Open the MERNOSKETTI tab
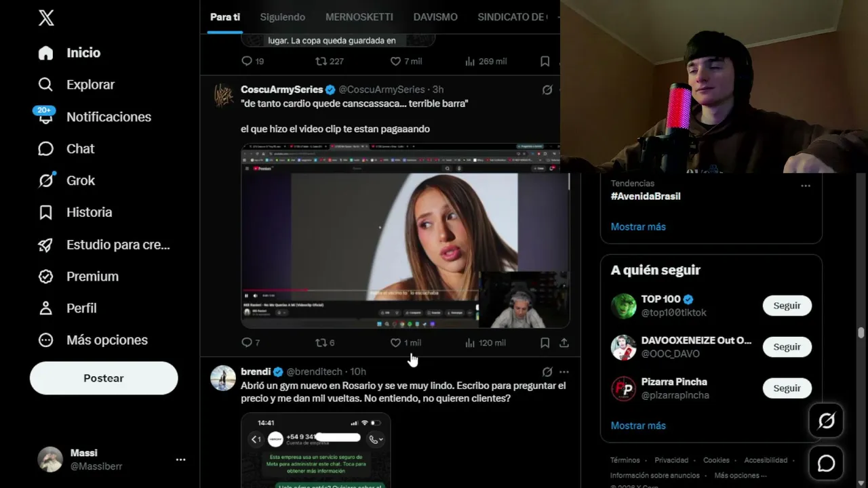 click(x=359, y=17)
